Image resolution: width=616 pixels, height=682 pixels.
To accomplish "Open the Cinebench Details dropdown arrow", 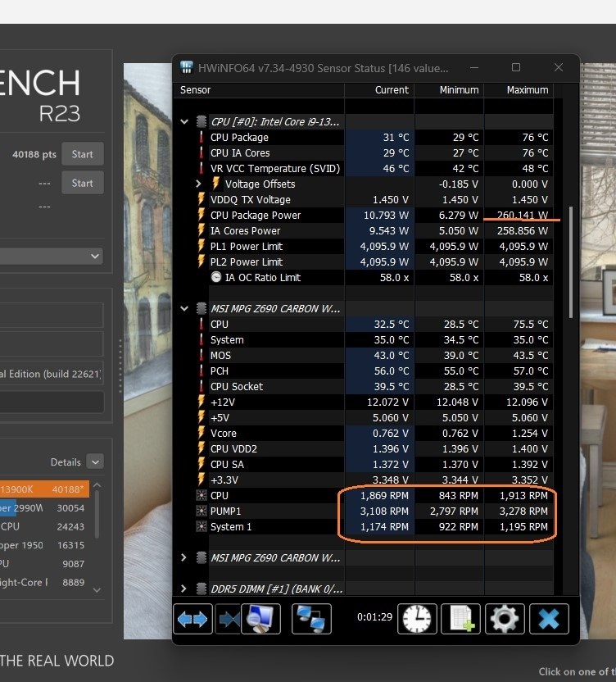I will point(95,461).
